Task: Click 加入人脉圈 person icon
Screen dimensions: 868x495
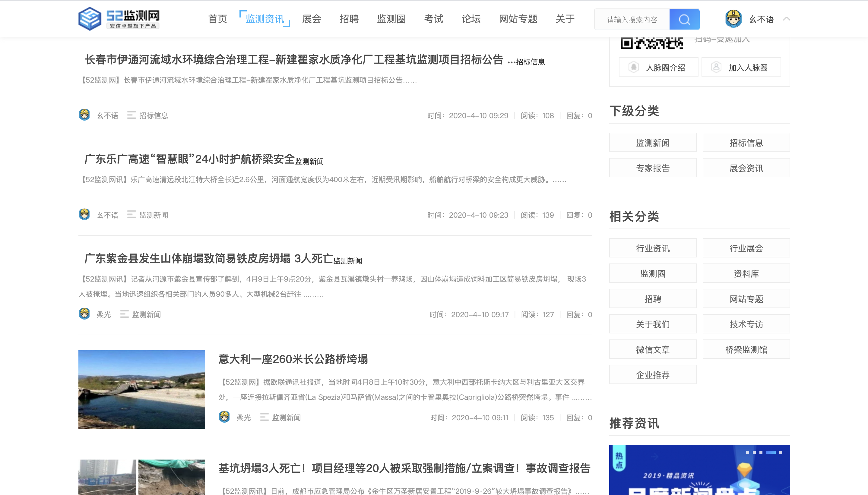Action: 716,67
